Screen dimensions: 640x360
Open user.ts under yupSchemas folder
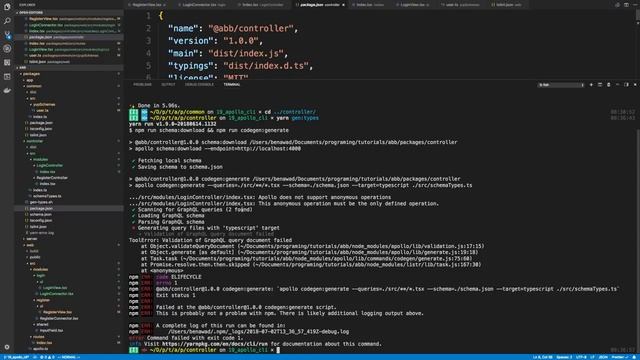tap(42, 111)
